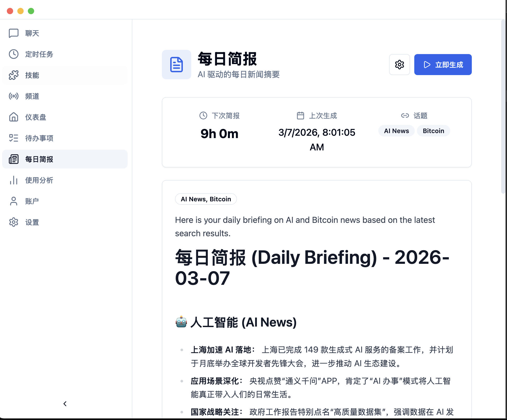Screen dimensions: 507x420
Task: Open the 聊天 chat section
Action: (32, 33)
